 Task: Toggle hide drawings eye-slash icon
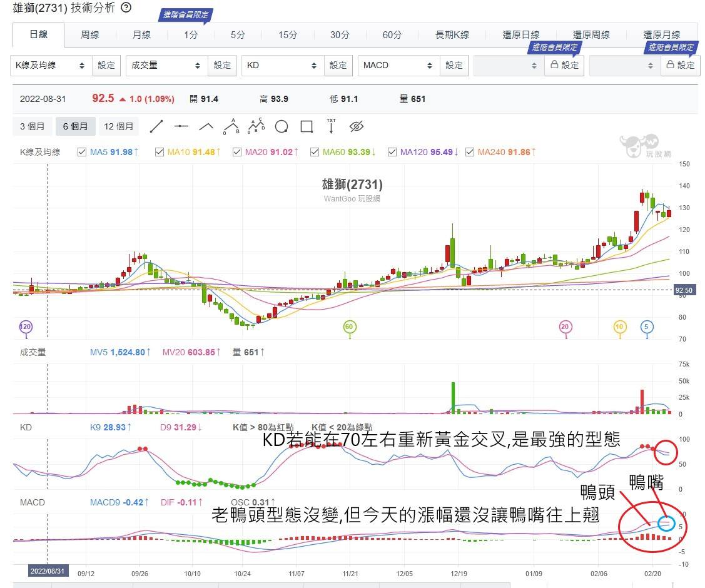pos(356,127)
